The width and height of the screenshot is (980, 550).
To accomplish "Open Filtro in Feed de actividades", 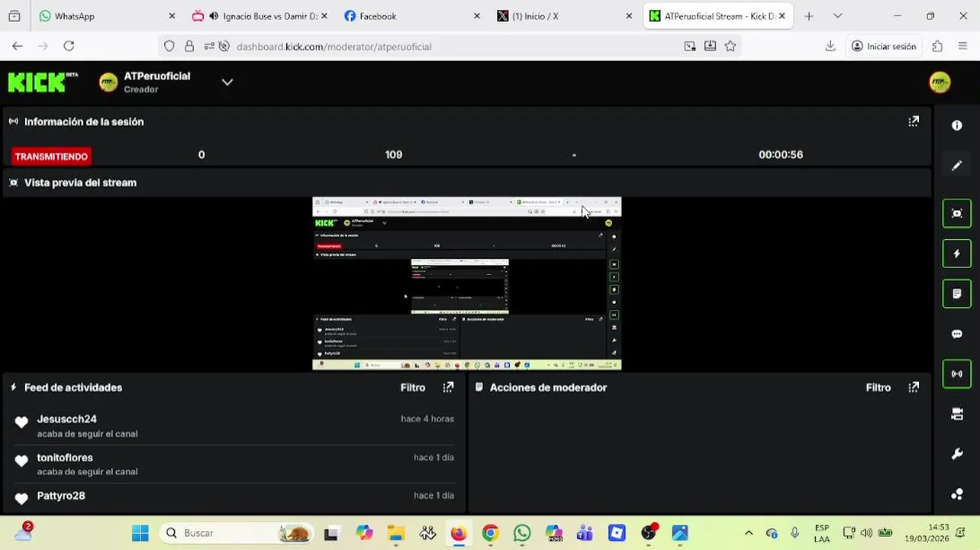I will tap(413, 387).
